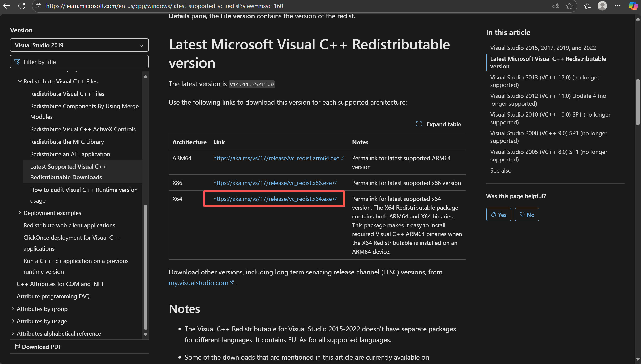641x364 pixels.
Task: View site info via the lock icon
Action: (39, 6)
